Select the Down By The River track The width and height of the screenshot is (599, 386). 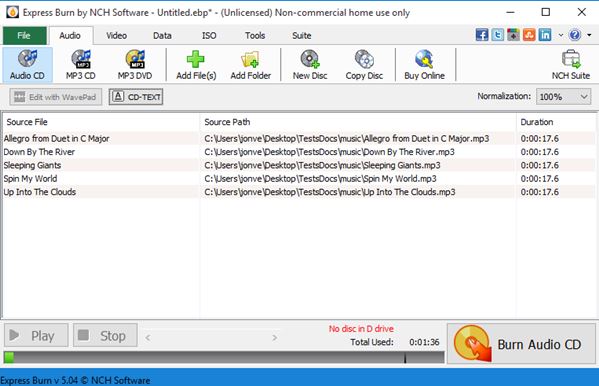coord(39,152)
